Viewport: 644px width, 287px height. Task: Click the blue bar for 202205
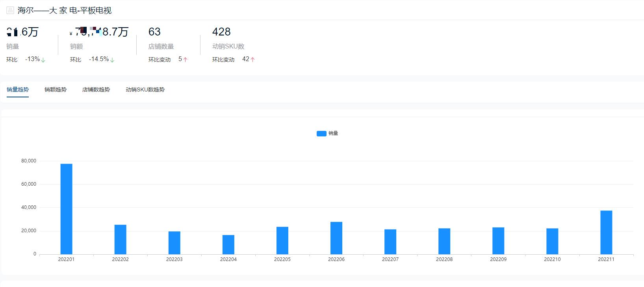[282, 240]
